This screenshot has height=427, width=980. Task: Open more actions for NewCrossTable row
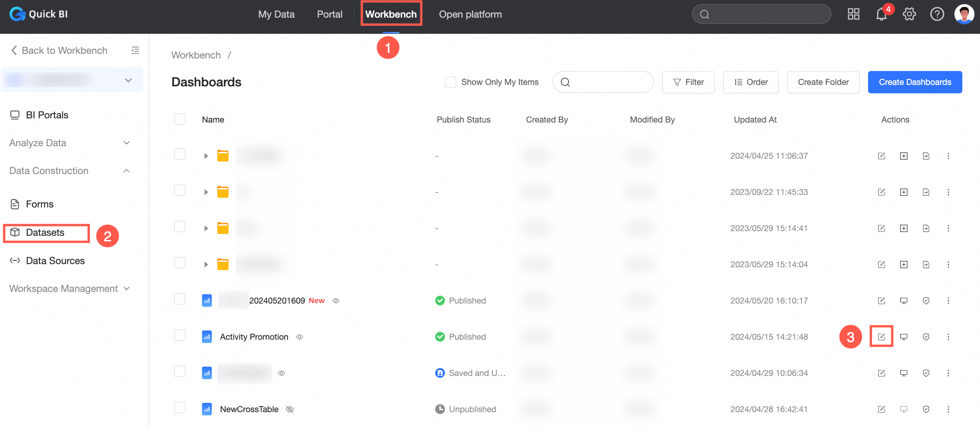point(948,409)
